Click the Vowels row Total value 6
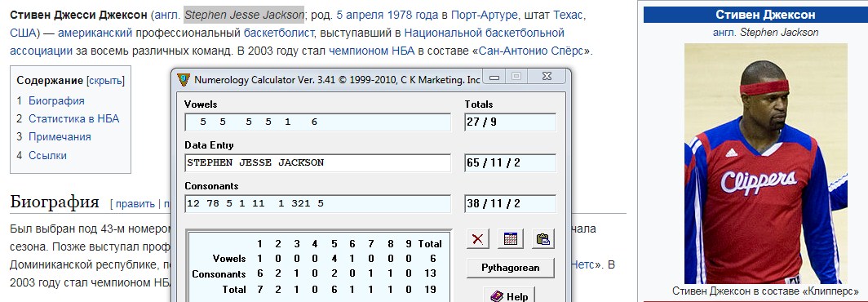Screen dimensions: 868x302 (433, 258)
